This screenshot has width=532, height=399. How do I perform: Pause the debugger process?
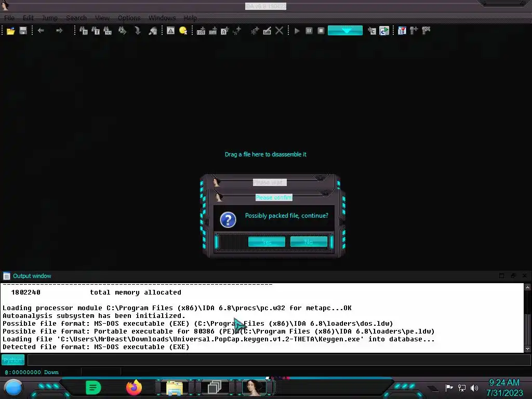(x=309, y=31)
